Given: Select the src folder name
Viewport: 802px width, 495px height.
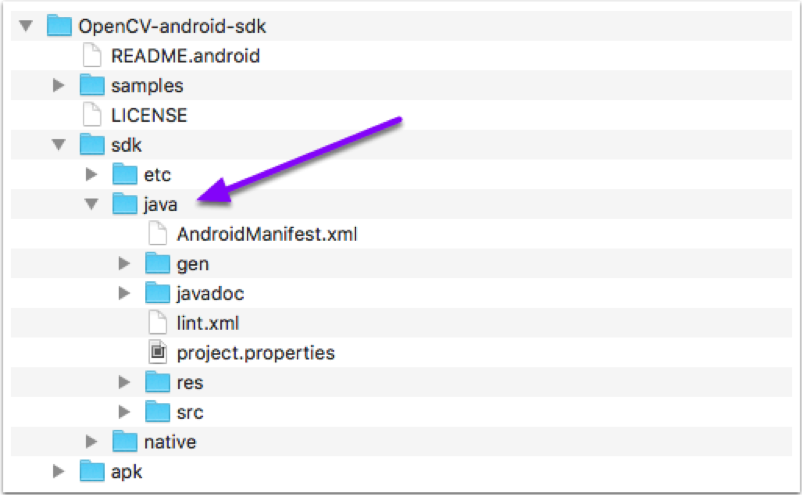Looking at the screenshot, I should (x=190, y=413).
